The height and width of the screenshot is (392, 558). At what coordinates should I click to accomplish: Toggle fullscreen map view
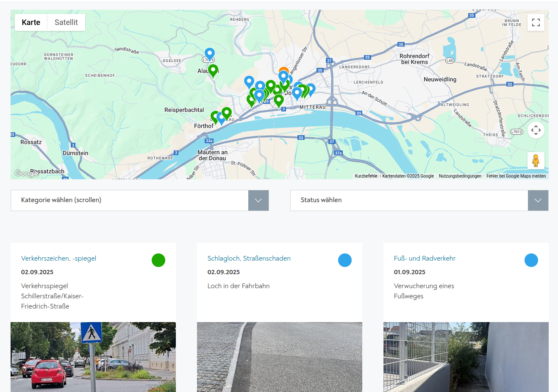[536, 22]
